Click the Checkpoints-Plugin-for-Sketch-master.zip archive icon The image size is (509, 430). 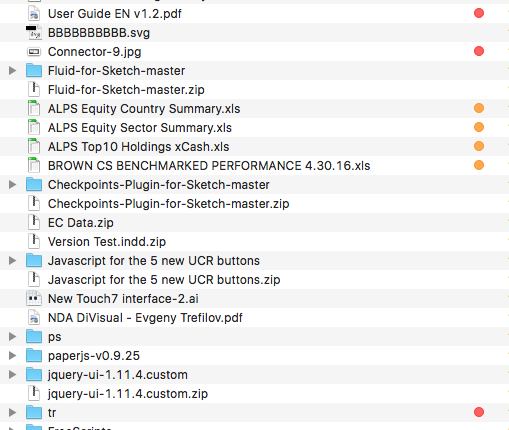click(34, 204)
